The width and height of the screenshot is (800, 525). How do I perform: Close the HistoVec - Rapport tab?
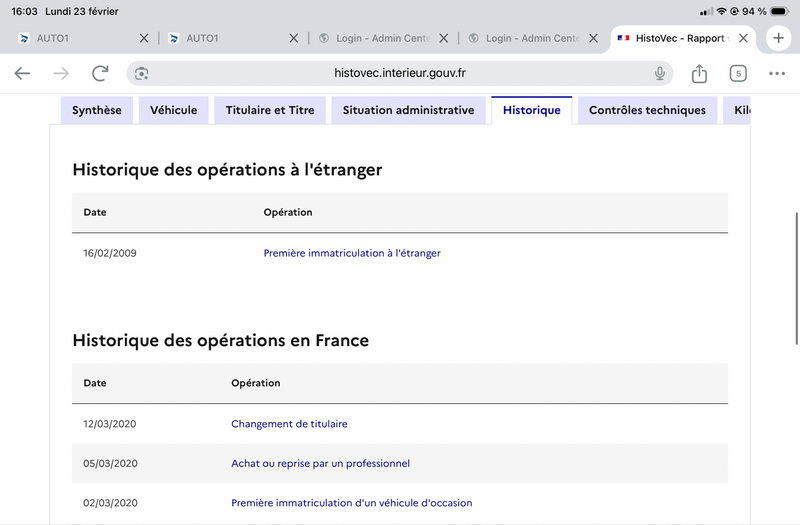[x=743, y=38]
